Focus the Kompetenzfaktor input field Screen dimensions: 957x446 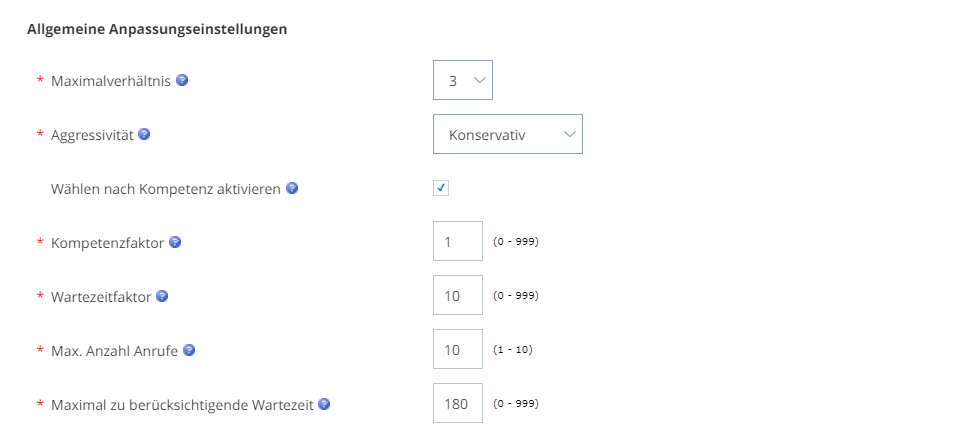point(458,242)
